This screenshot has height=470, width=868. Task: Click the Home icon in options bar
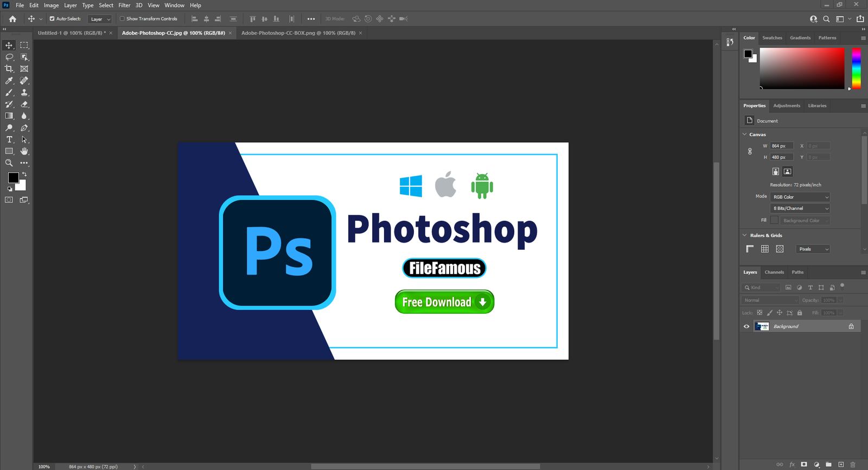click(12, 19)
